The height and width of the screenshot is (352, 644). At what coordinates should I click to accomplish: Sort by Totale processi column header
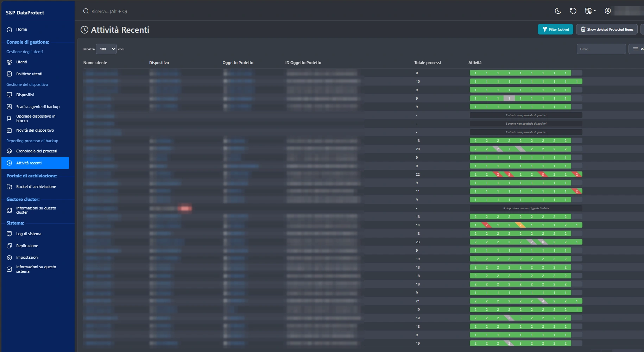(x=428, y=63)
